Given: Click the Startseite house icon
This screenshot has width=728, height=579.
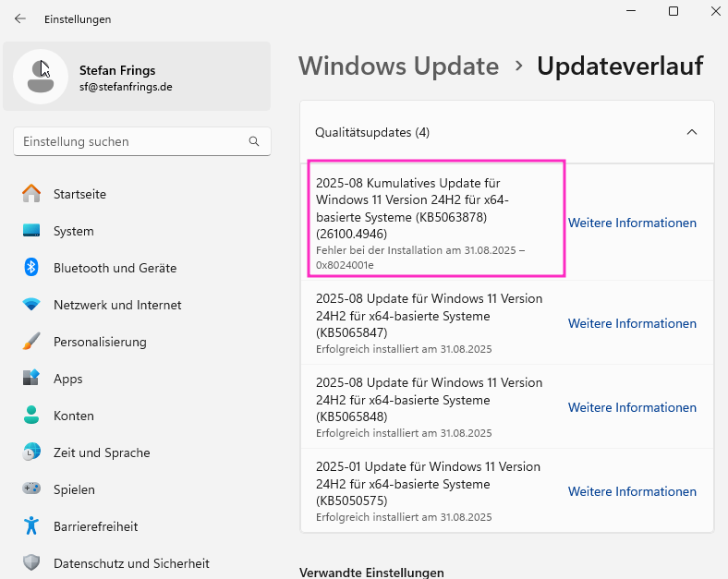Looking at the screenshot, I should coord(31,194).
